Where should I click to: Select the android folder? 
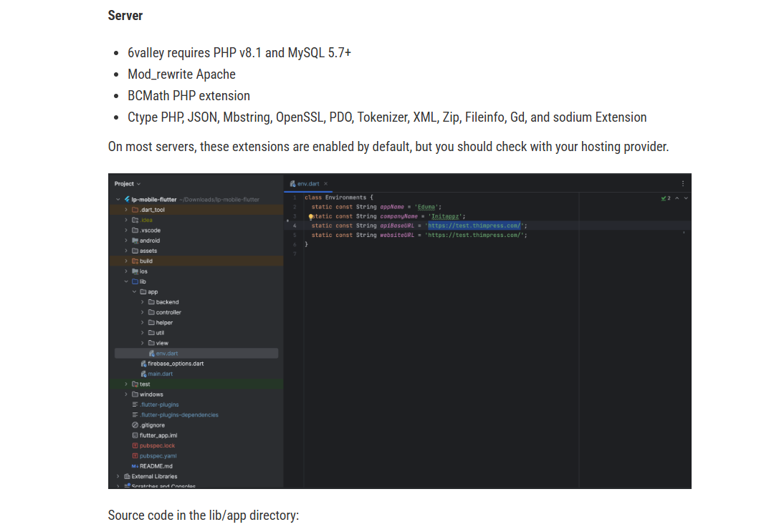click(145, 241)
